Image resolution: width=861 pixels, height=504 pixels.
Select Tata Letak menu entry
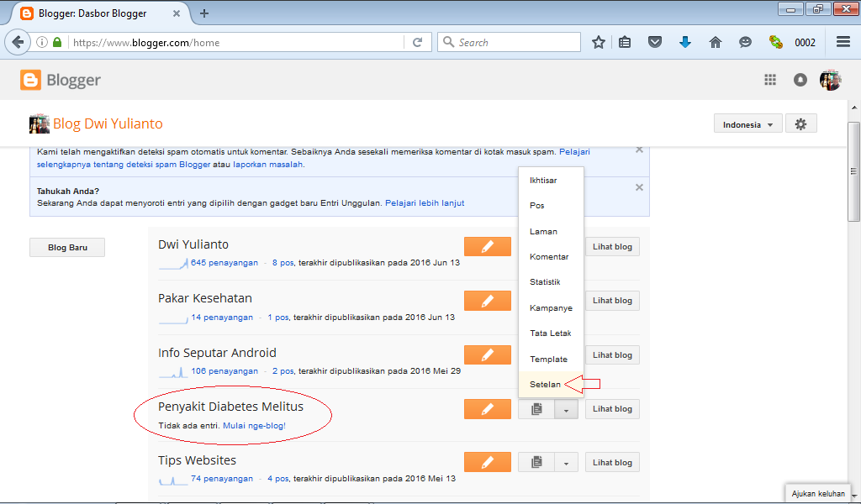click(x=551, y=333)
